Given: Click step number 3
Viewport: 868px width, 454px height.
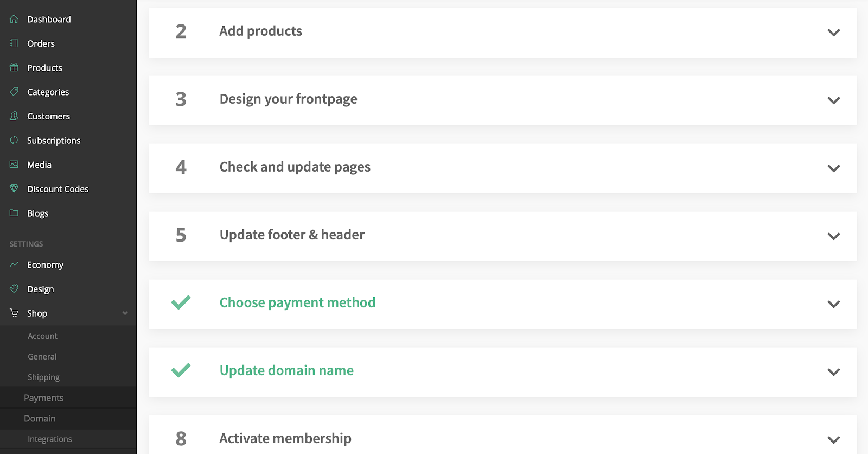Looking at the screenshot, I should 181,99.
